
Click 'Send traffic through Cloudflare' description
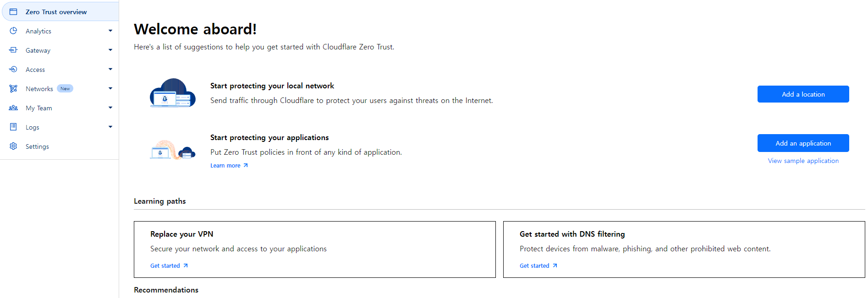click(x=352, y=100)
